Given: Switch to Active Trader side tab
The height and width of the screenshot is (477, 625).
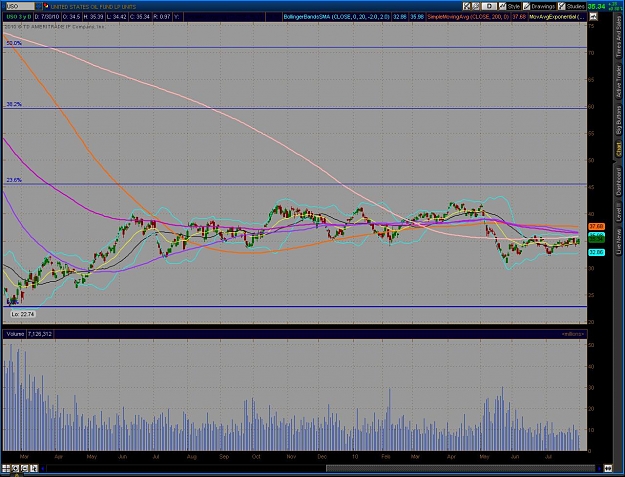Looking at the screenshot, I should [x=619, y=82].
